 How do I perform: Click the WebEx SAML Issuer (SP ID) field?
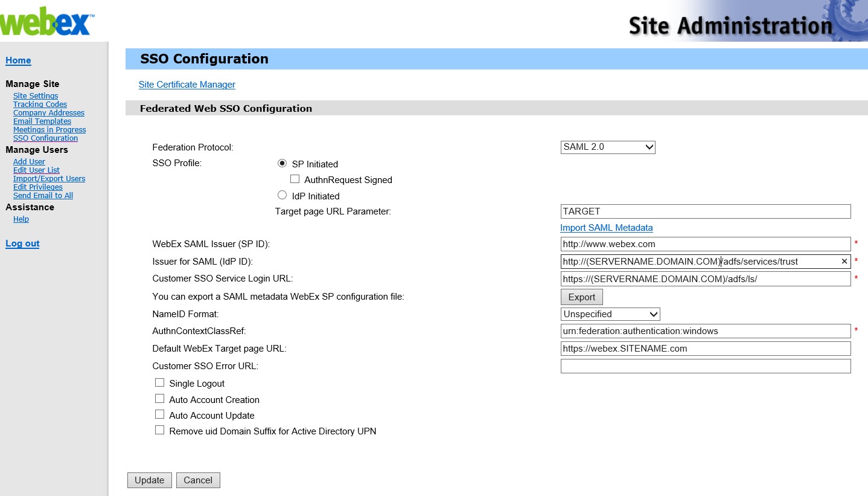tap(706, 244)
